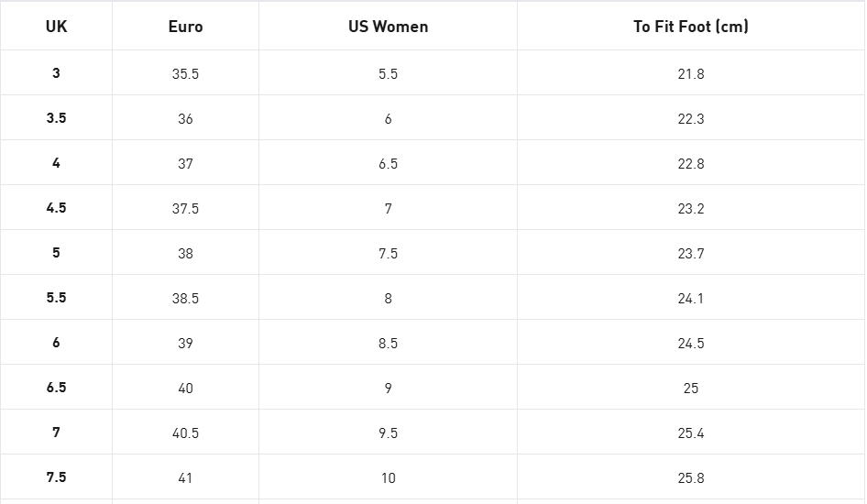
Task: Click Euro size 41 cell
Action: coord(185,477)
